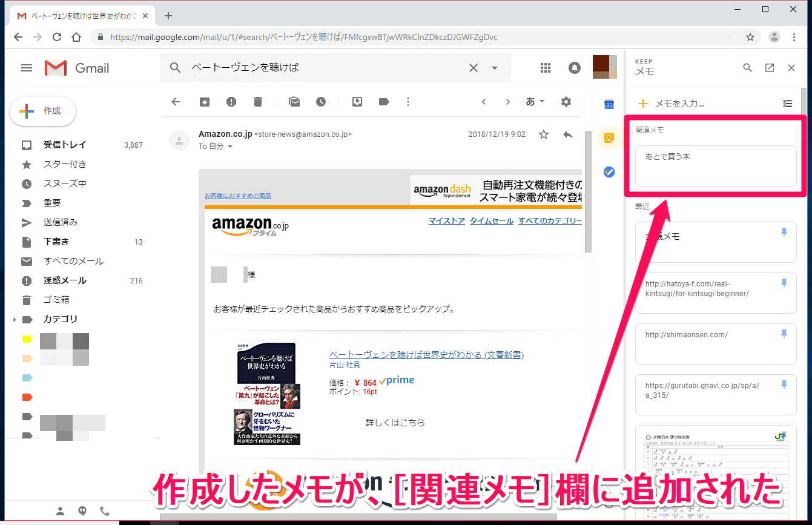This screenshot has width=812, height=525.
Task: Bookmark this page star icon in address bar
Action: (750, 37)
